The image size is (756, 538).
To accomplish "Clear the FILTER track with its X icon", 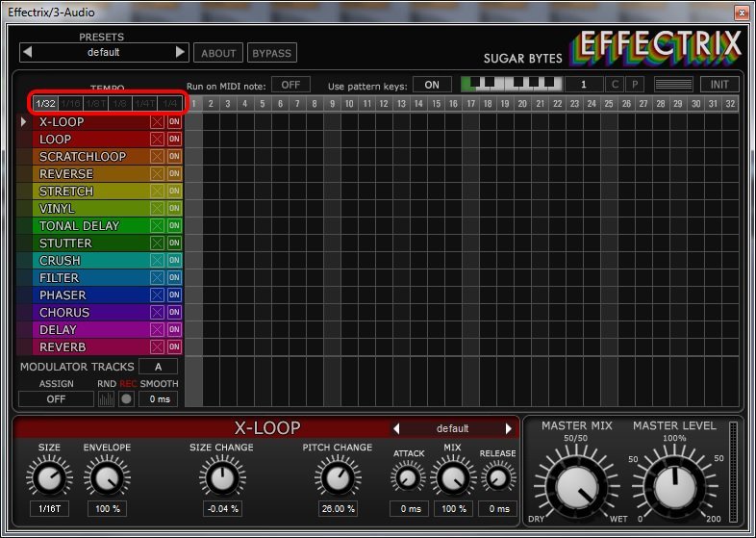I will point(157,277).
